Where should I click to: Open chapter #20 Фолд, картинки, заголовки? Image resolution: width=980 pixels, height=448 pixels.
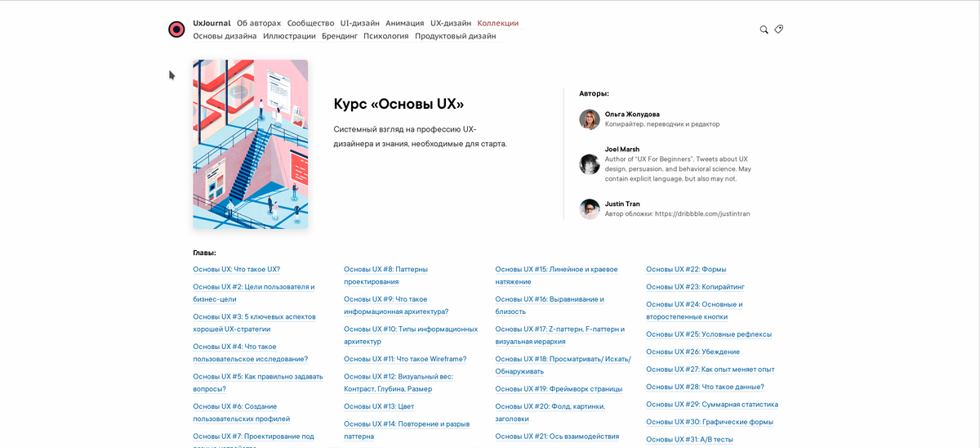[550, 412]
